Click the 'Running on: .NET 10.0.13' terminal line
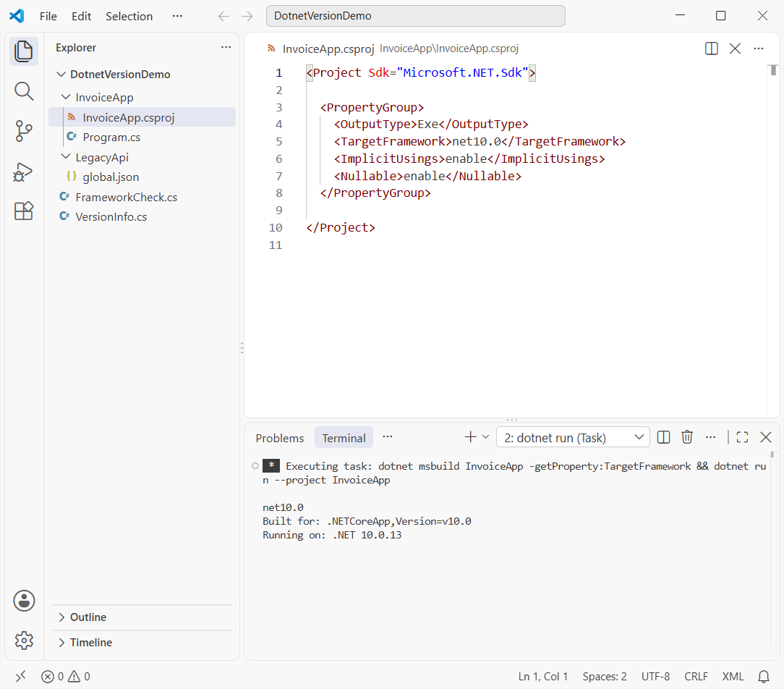784x689 pixels. (332, 535)
